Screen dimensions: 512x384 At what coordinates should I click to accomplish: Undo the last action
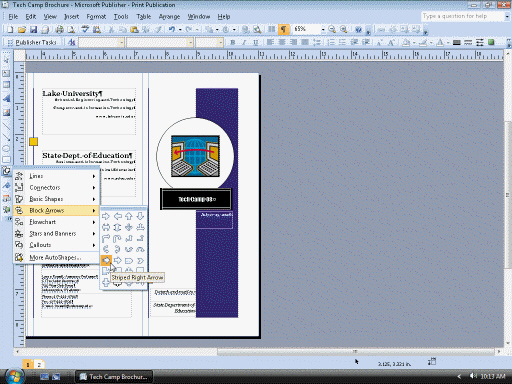point(172,30)
